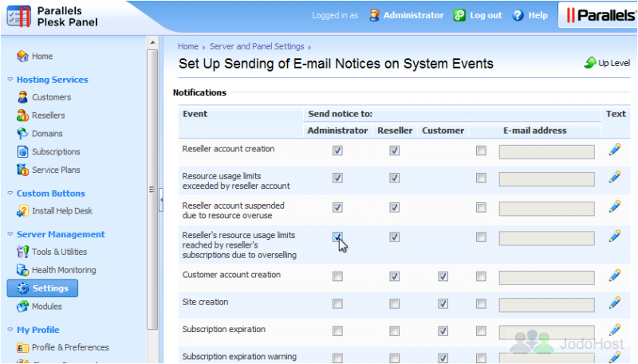Click the Parallels brand logo at top right

601,15
